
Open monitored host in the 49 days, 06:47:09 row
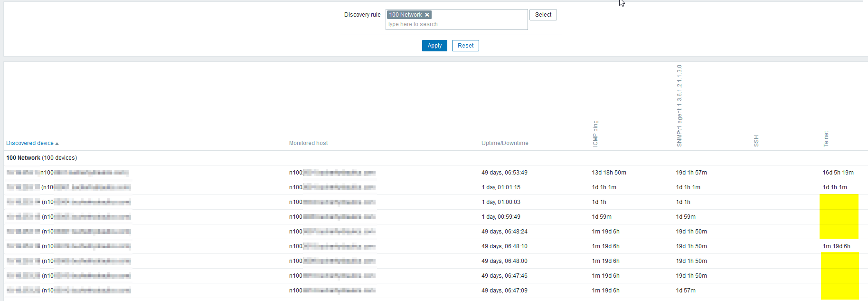click(332, 291)
